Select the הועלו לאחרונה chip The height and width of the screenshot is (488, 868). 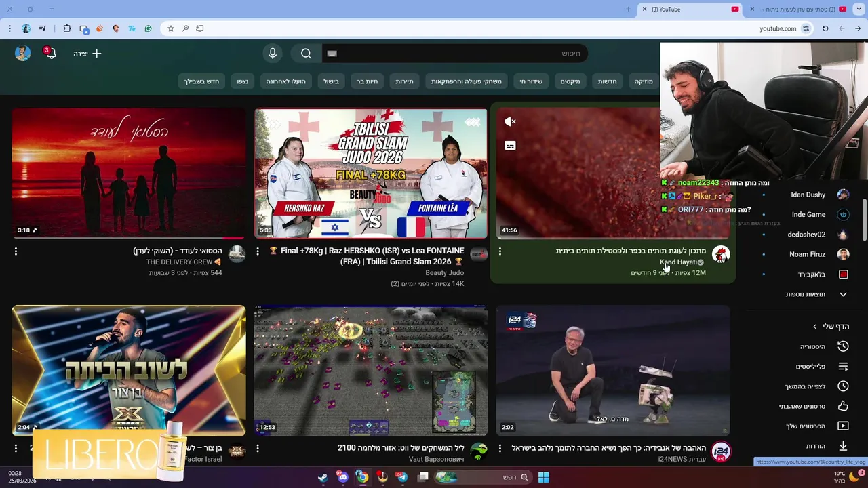pyautogui.click(x=285, y=81)
